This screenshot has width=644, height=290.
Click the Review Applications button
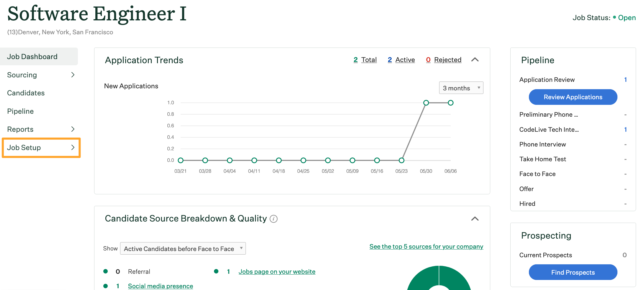coord(573,97)
